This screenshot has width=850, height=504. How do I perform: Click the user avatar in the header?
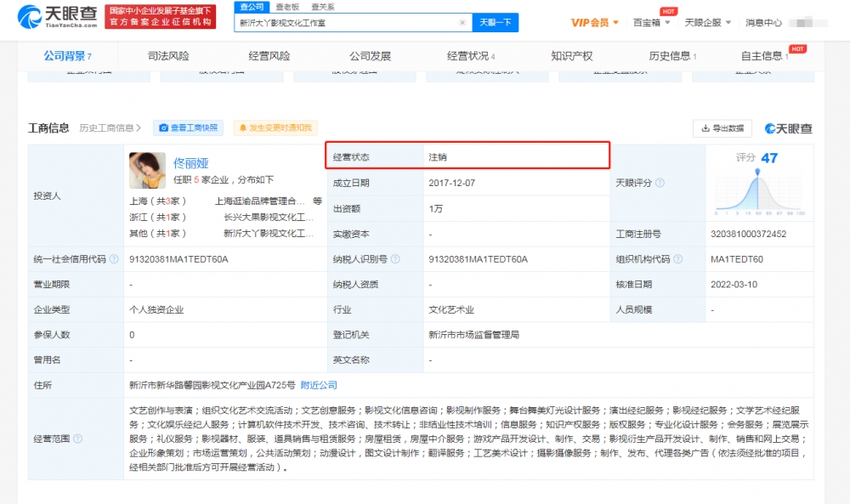coord(807,23)
